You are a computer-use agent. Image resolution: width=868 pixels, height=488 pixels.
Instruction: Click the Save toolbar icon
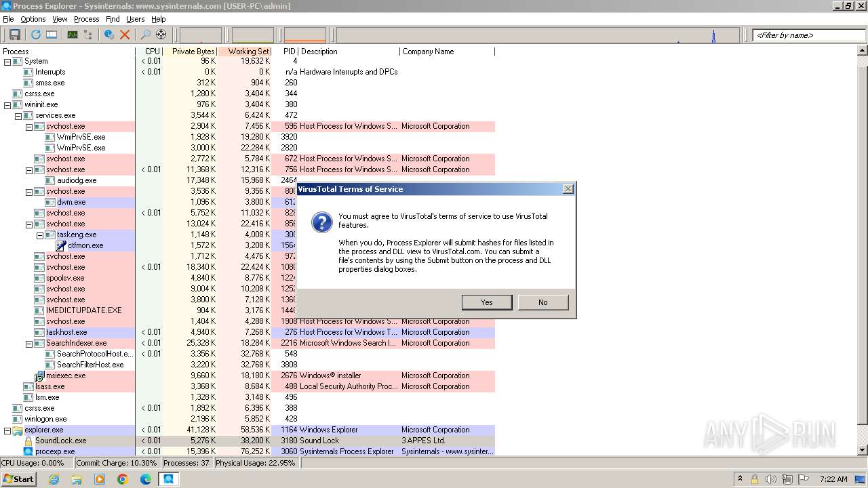pyautogui.click(x=14, y=35)
